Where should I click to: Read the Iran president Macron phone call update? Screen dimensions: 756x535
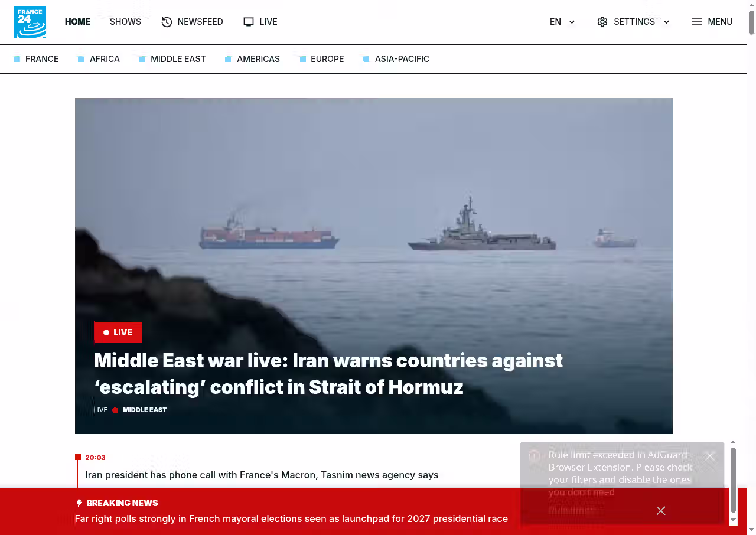coord(262,475)
